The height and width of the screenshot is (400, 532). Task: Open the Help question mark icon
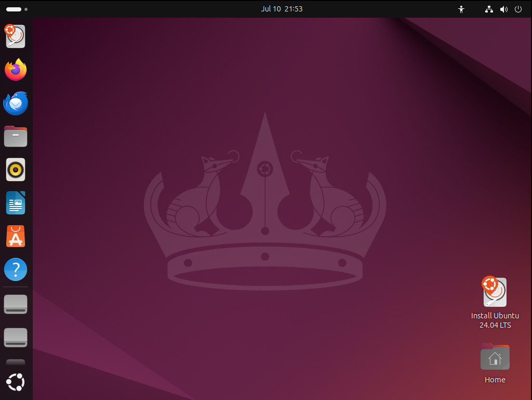[16, 269]
